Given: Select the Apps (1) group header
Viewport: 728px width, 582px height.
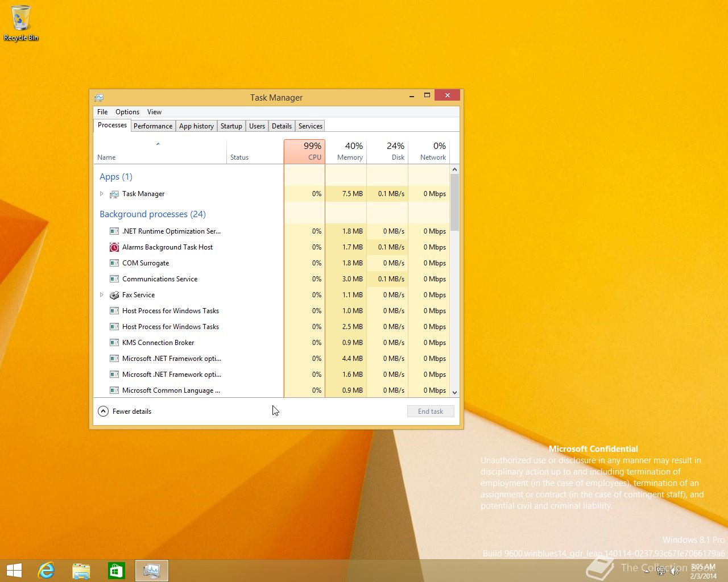Looking at the screenshot, I should coord(116,177).
